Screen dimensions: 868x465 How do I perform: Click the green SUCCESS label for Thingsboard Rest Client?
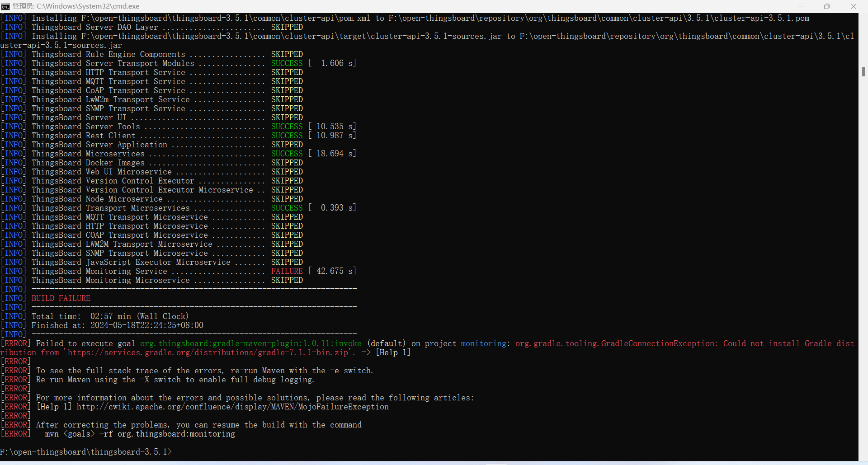tap(287, 135)
